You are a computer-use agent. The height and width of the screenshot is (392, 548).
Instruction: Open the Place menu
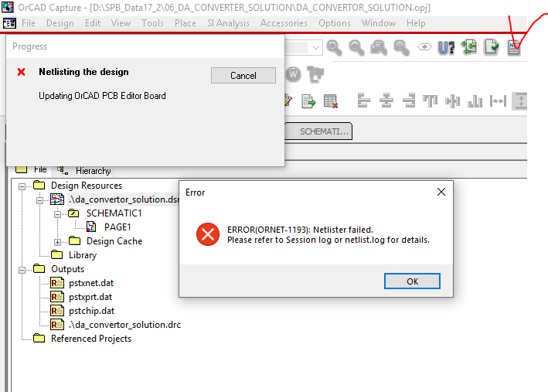[186, 23]
